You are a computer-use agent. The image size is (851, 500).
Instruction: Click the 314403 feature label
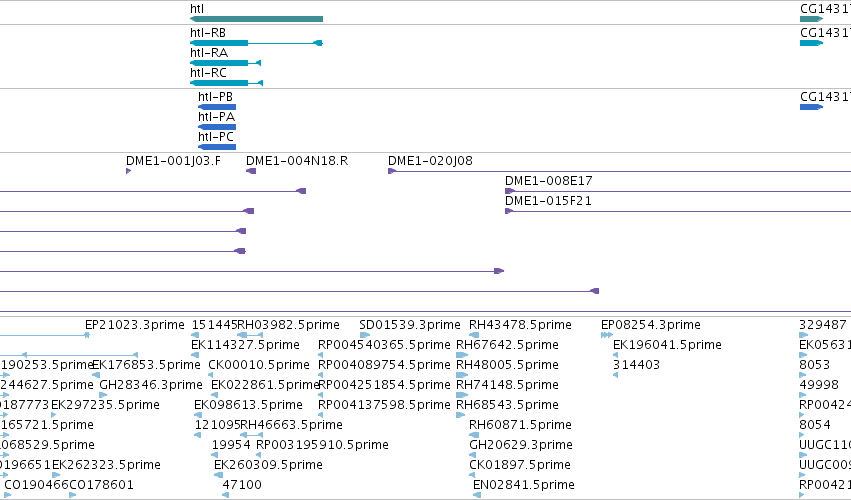click(636, 365)
